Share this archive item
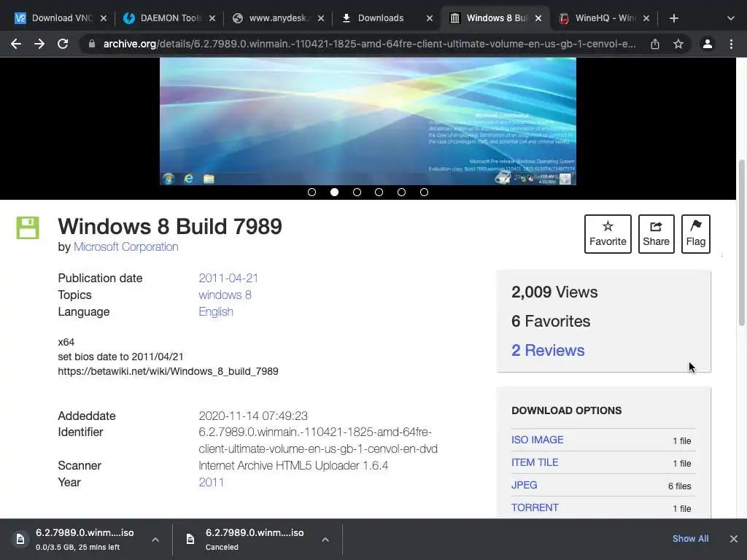Screen dimensions: 747x560 [656, 234]
